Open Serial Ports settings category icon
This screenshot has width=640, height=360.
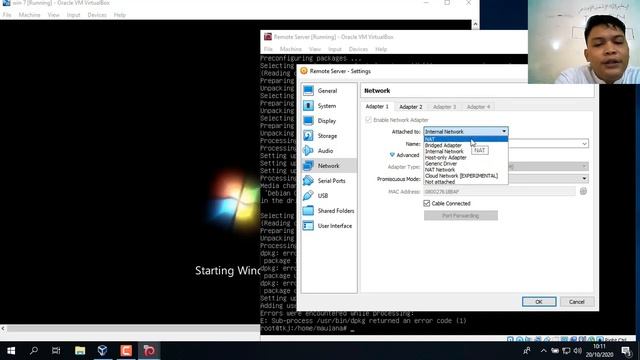pos(309,180)
